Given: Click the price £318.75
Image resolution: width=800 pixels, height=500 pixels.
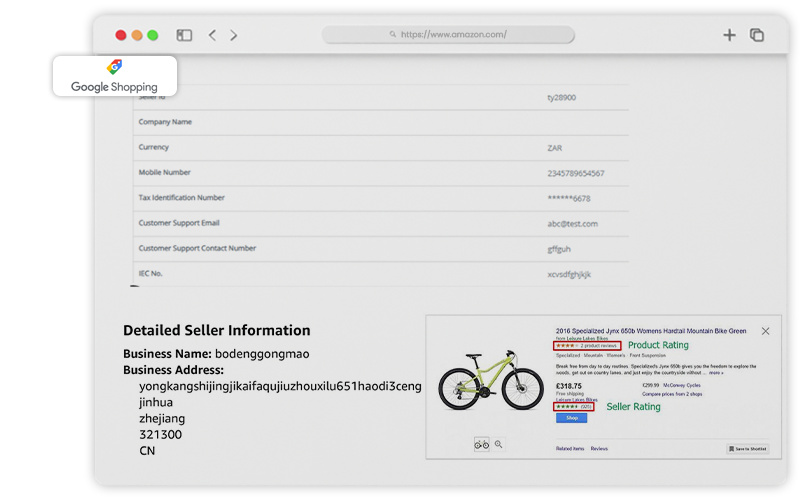Looking at the screenshot, I should (x=568, y=386).
